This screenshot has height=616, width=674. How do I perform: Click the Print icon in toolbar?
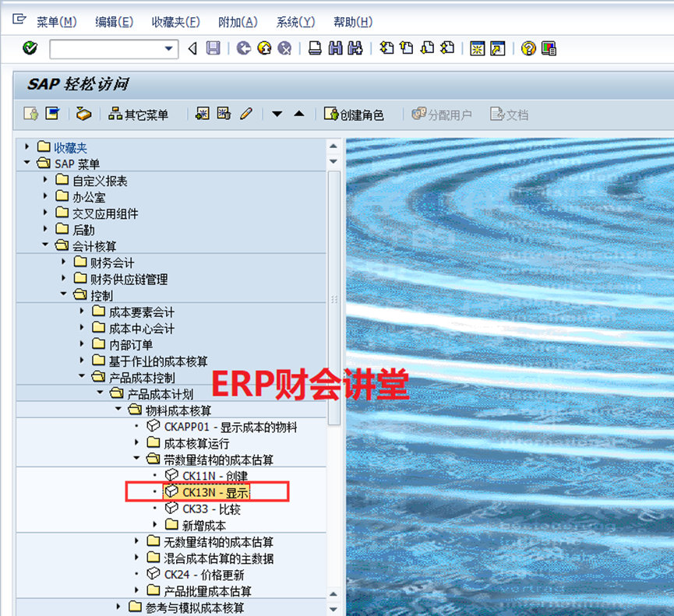[x=315, y=48]
